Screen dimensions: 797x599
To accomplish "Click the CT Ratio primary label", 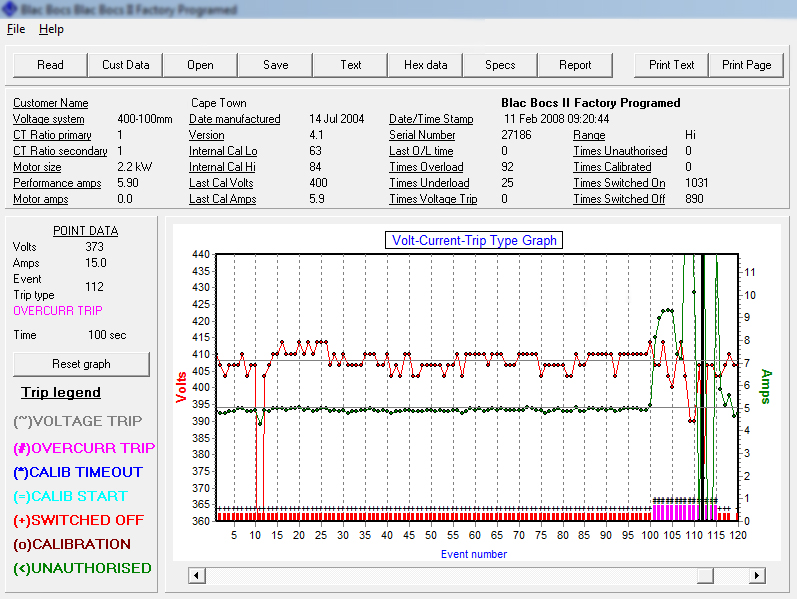I will [52, 135].
